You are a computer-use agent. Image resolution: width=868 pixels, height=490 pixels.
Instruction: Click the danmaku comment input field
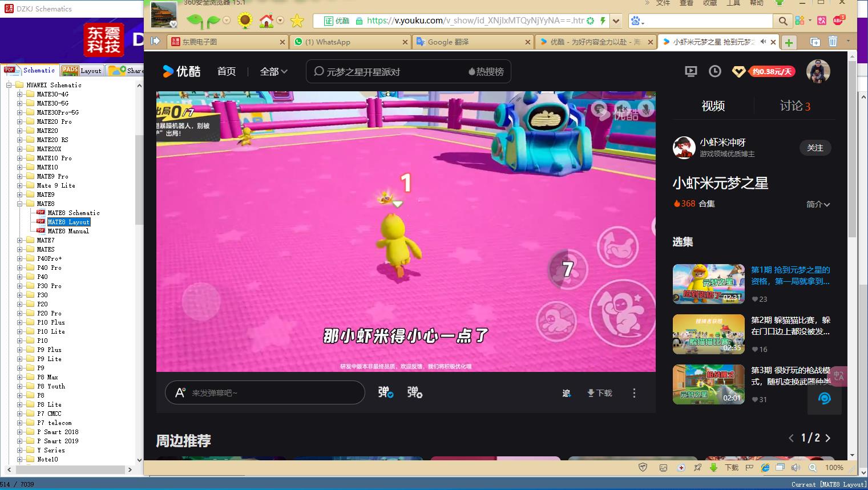265,392
